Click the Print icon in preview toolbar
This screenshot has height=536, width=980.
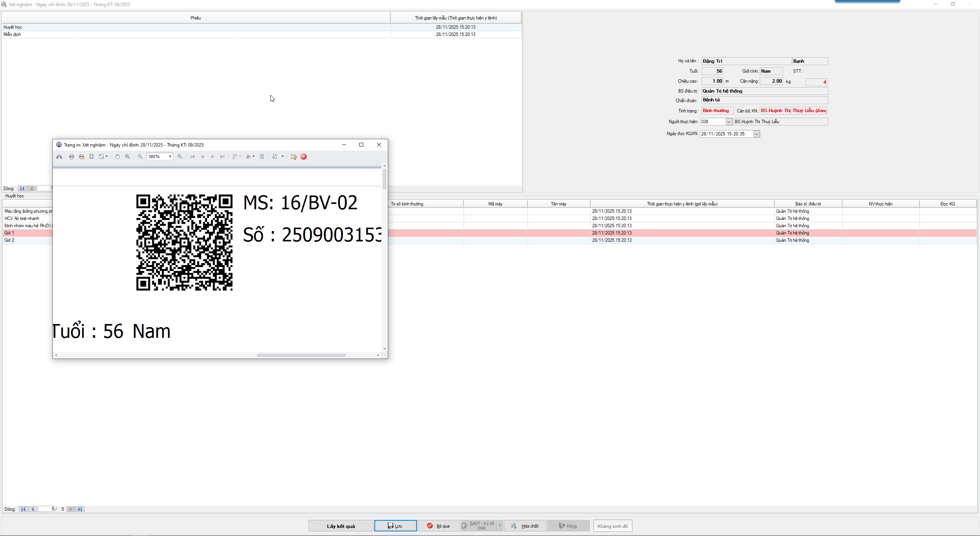coord(72,156)
